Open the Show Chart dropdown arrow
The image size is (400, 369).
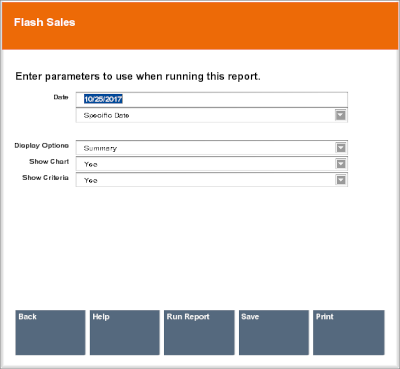tap(341, 164)
